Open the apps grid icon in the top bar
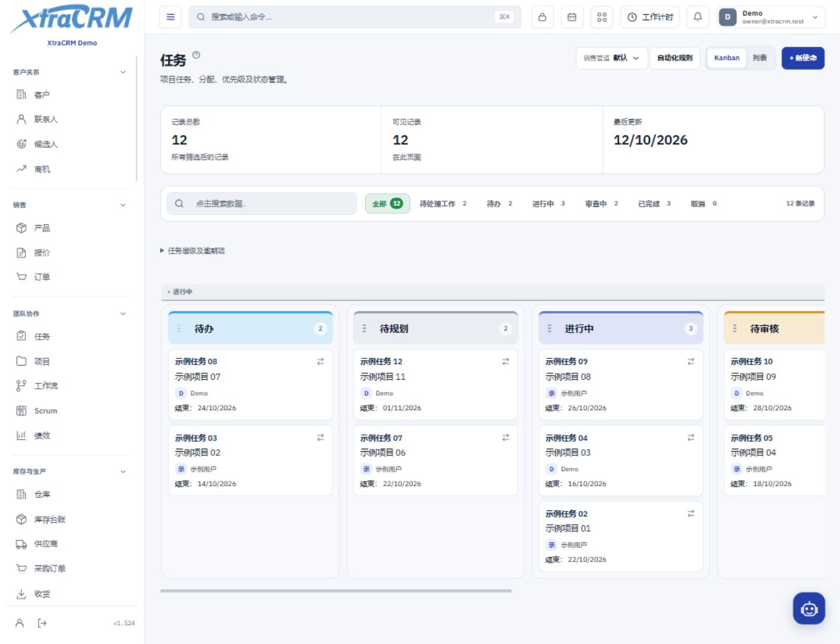Viewport: 840px width, 644px height. coord(602,17)
